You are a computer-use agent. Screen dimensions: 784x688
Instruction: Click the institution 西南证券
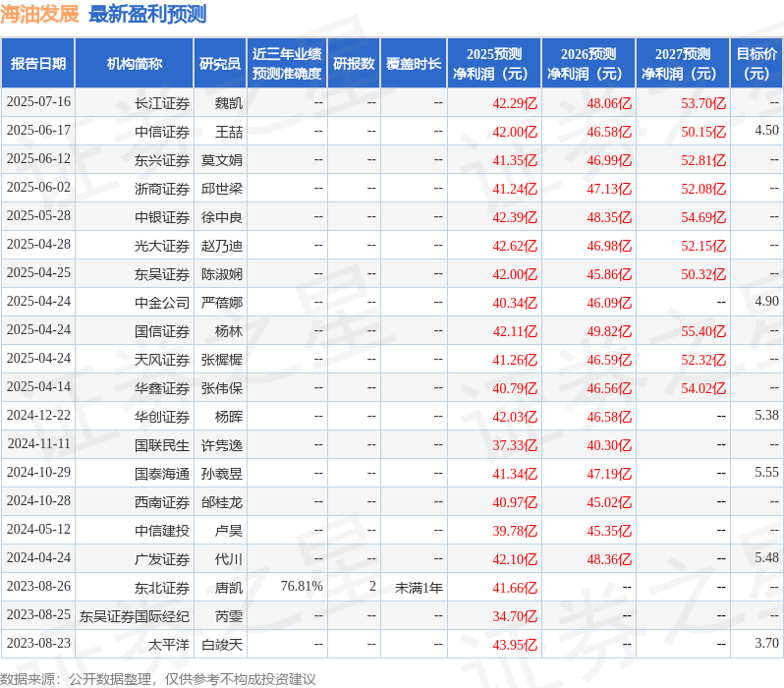pos(162,503)
